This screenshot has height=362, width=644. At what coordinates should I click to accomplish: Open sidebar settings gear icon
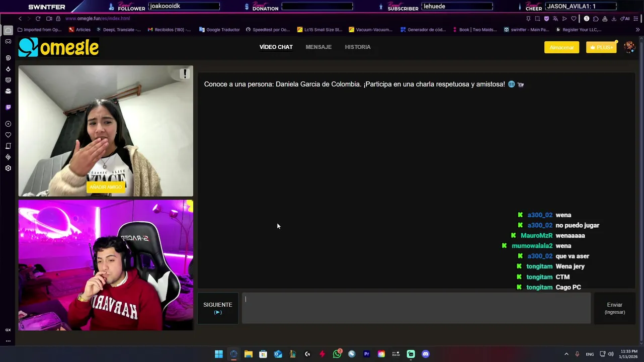coord(8,168)
